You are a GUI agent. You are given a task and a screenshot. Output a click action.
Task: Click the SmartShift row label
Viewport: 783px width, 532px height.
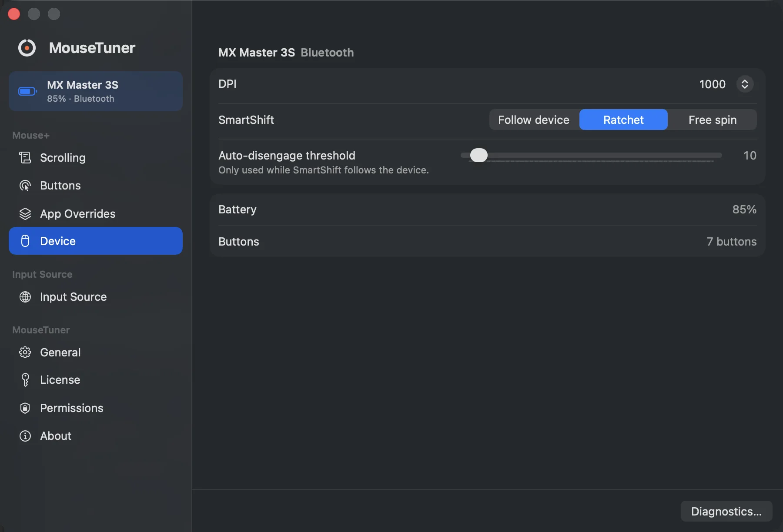tap(246, 120)
